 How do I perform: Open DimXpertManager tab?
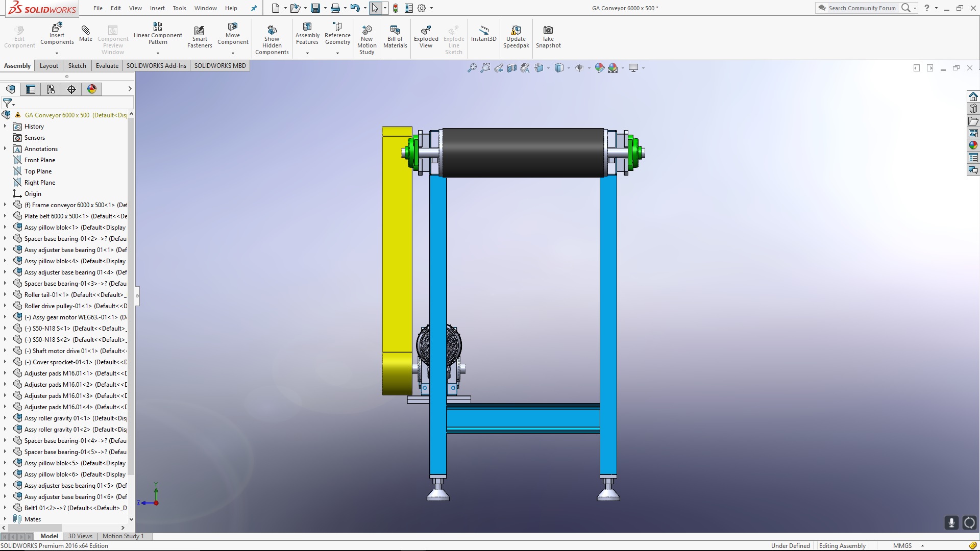(x=71, y=89)
